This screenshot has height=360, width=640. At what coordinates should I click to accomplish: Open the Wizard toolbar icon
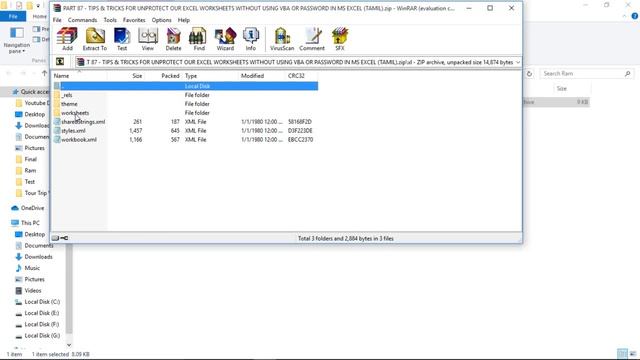[x=225, y=39]
